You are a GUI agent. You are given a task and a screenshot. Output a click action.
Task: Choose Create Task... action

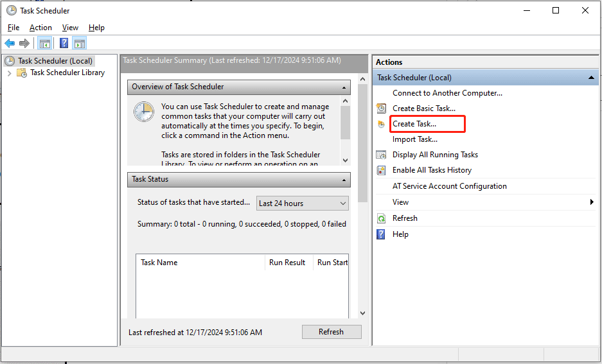[x=414, y=124]
